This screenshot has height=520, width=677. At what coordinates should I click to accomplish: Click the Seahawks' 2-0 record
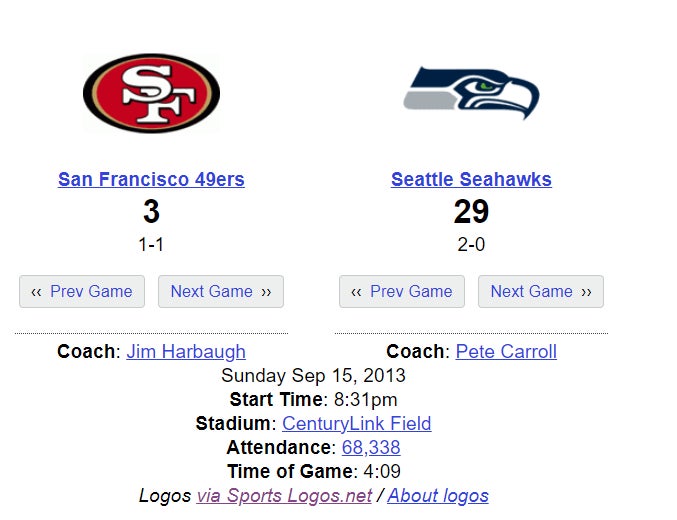tap(471, 245)
